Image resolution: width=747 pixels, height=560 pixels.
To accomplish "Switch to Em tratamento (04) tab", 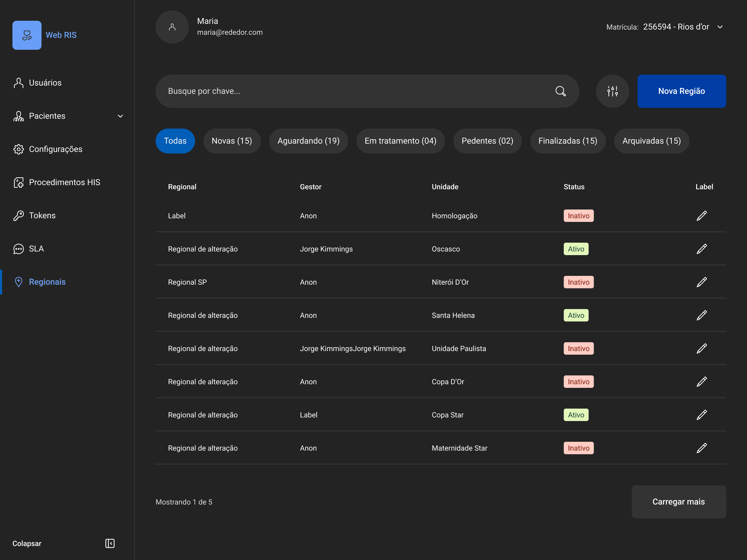I will (x=400, y=141).
